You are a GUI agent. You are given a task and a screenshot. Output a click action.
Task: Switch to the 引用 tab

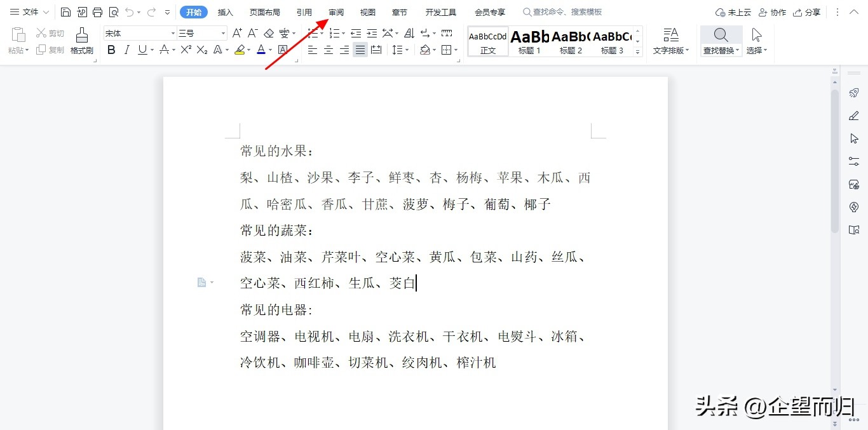click(x=304, y=12)
